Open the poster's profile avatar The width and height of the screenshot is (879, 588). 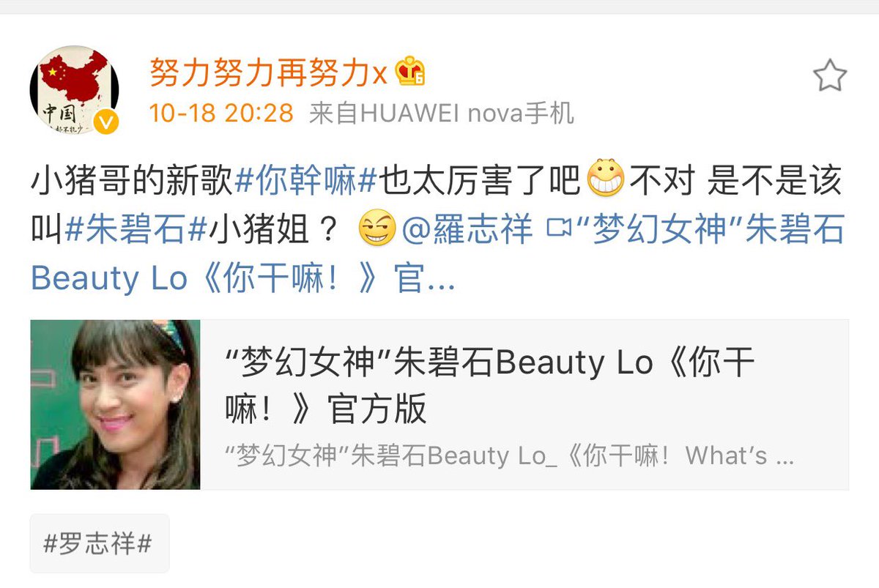click(74, 90)
